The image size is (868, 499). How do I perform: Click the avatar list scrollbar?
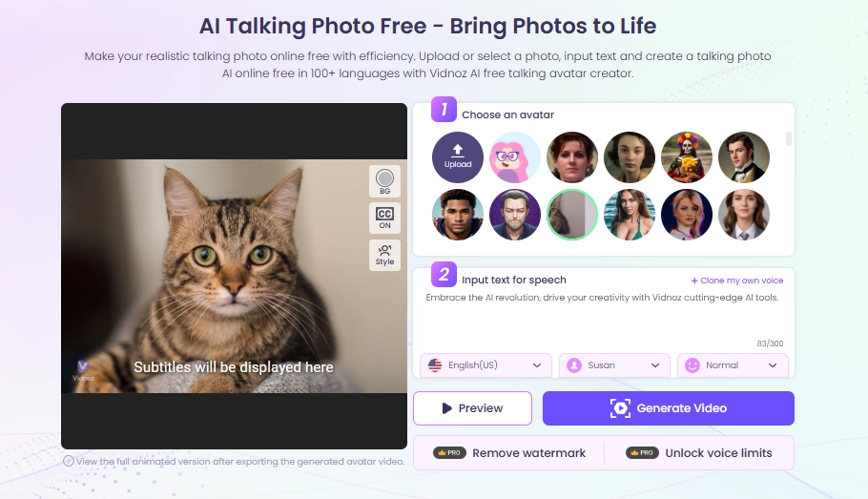(x=788, y=138)
